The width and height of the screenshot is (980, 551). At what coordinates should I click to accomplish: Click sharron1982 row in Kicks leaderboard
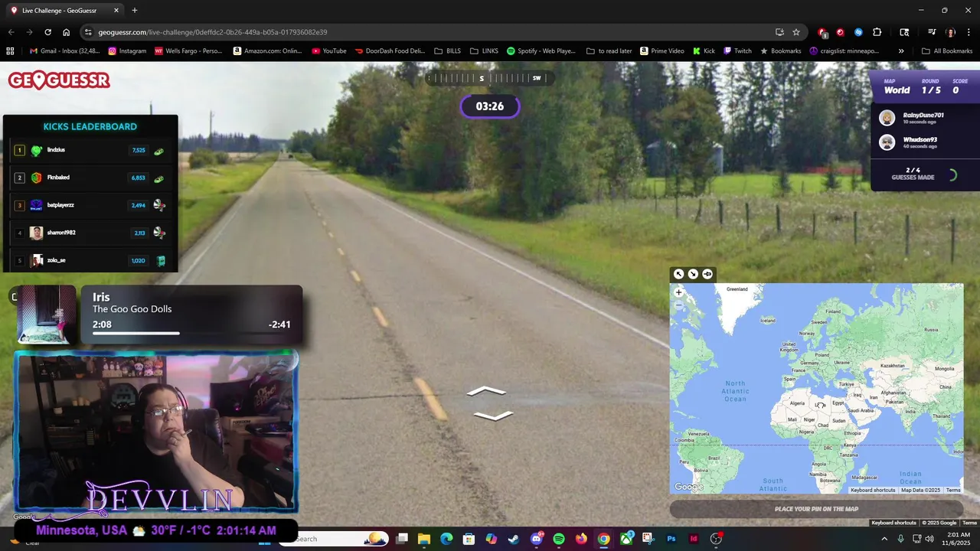[x=90, y=233]
